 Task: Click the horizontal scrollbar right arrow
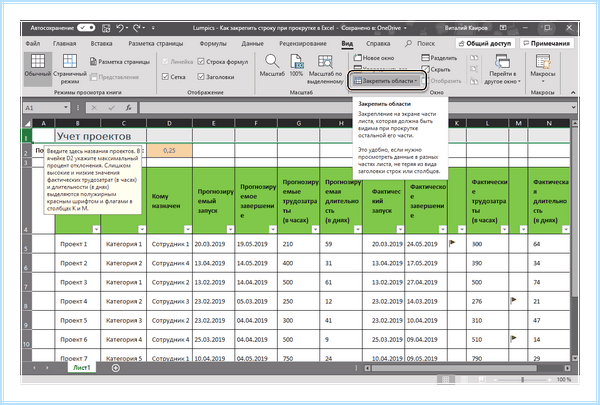[x=567, y=368]
